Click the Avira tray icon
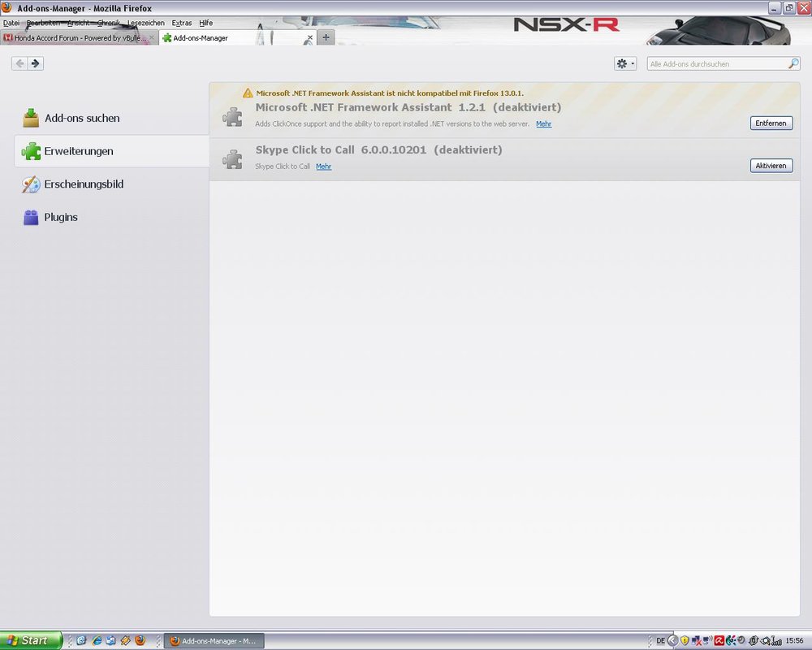Viewport: 812px width, 650px height. 719,640
